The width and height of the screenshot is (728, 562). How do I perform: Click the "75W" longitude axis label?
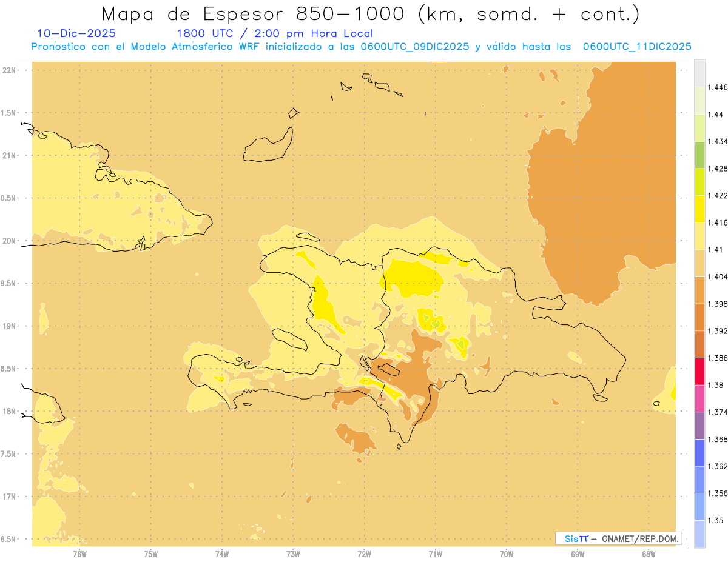click(151, 554)
